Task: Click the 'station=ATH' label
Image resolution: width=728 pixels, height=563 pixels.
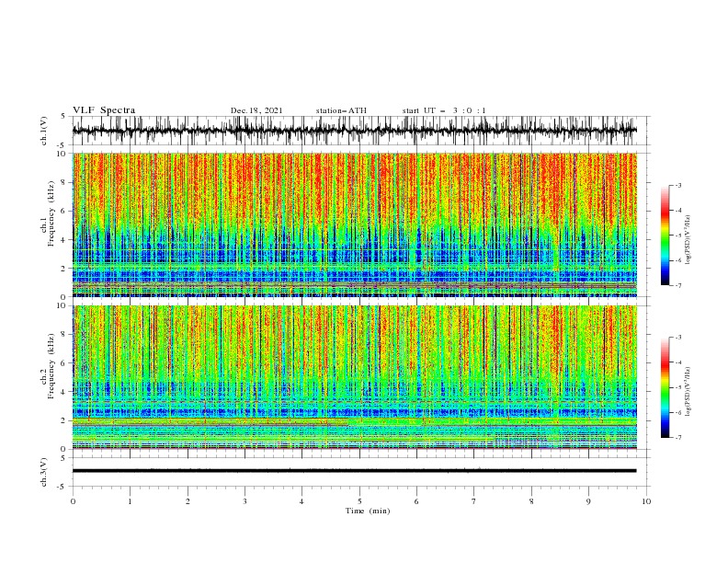Action: tap(341, 110)
